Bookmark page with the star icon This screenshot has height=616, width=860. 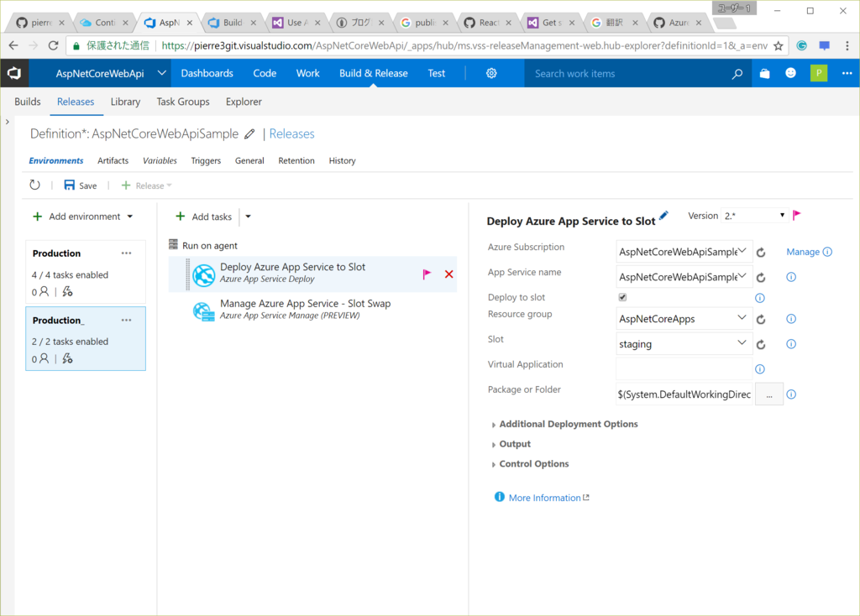click(x=779, y=46)
